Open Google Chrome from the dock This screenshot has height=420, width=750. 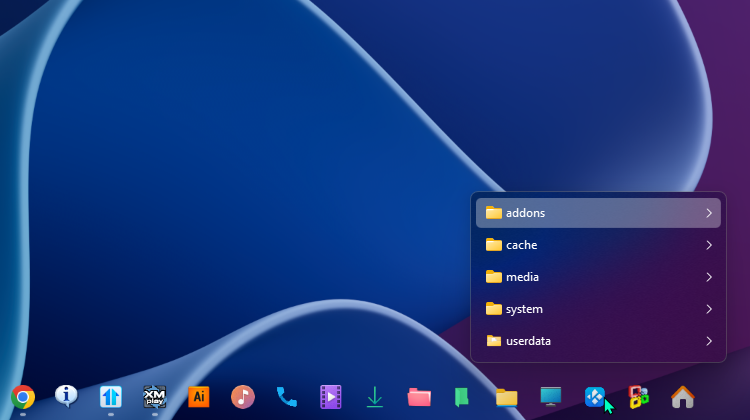[23, 397]
